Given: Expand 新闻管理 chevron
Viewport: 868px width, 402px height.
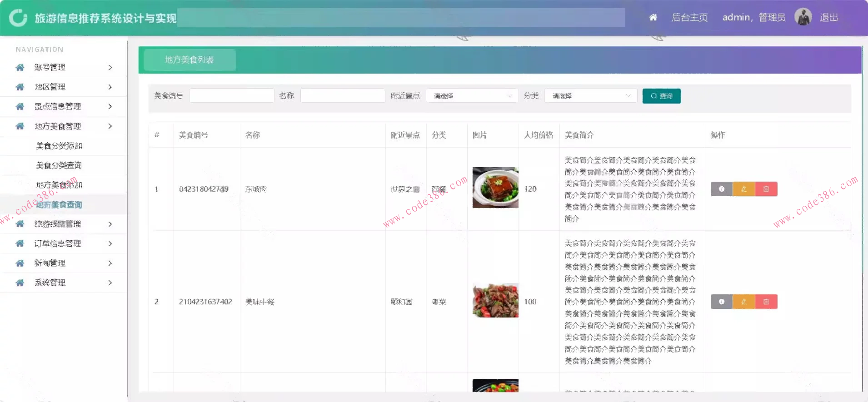Looking at the screenshot, I should point(110,263).
